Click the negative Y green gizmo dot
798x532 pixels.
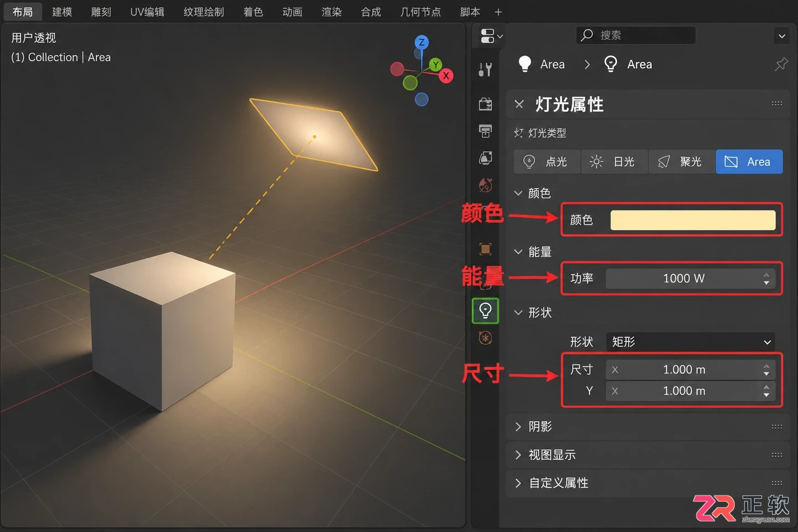tap(410, 83)
